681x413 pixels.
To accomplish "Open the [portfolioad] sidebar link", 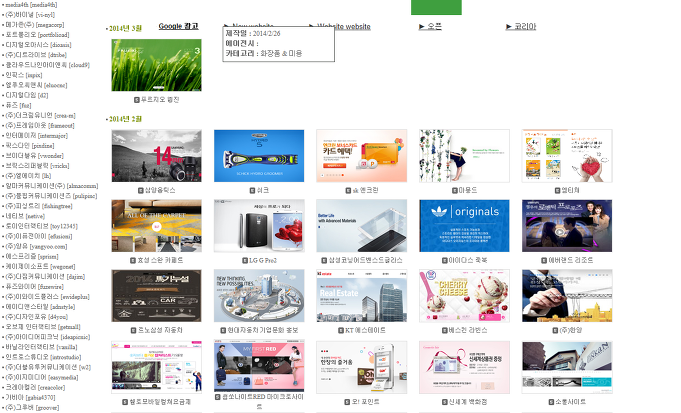I will click(x=37, y=35).
